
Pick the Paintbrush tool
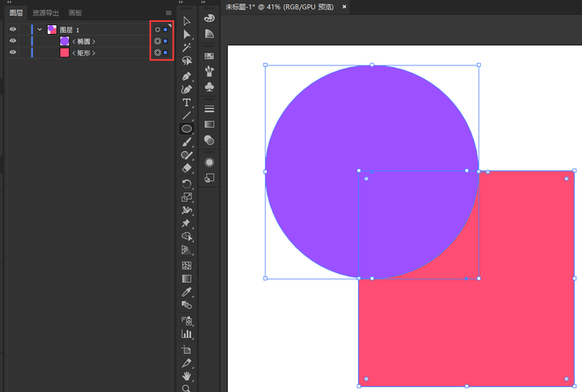coord(187,142)
